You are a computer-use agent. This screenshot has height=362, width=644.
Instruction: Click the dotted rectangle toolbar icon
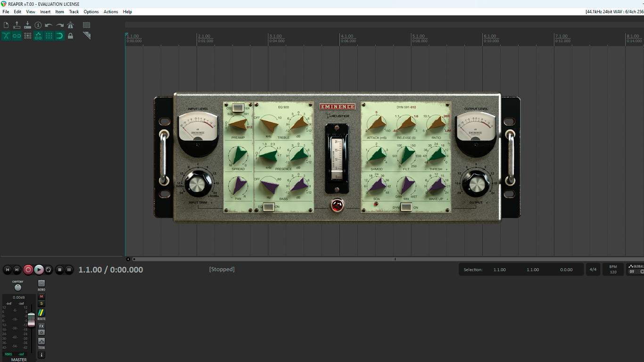click(x=87, y=25)
